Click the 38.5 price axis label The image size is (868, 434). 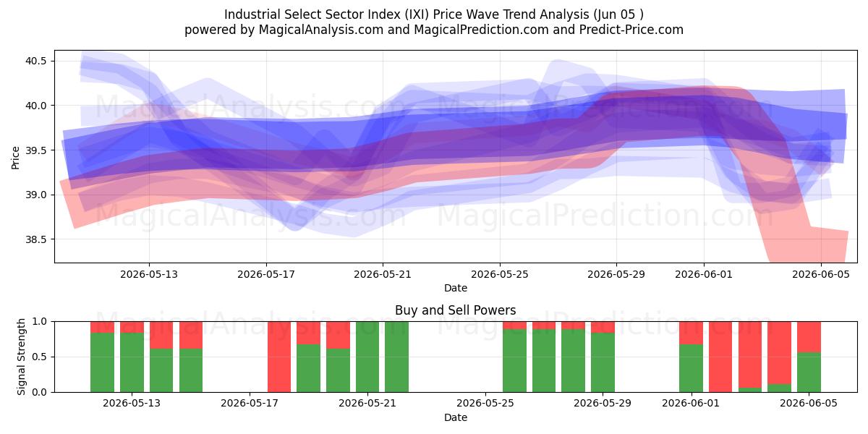(35, 239)
